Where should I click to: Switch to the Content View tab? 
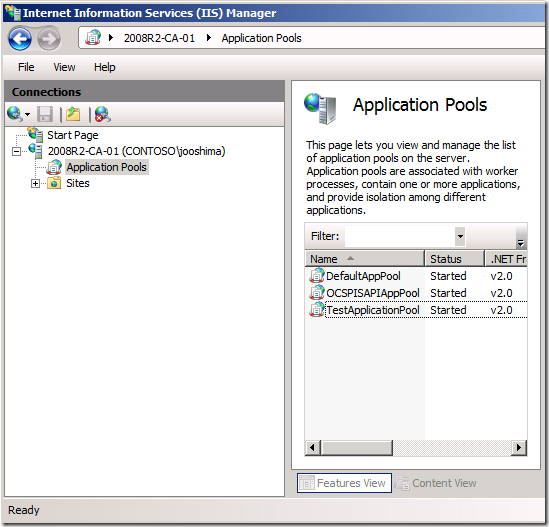(436, 483)
